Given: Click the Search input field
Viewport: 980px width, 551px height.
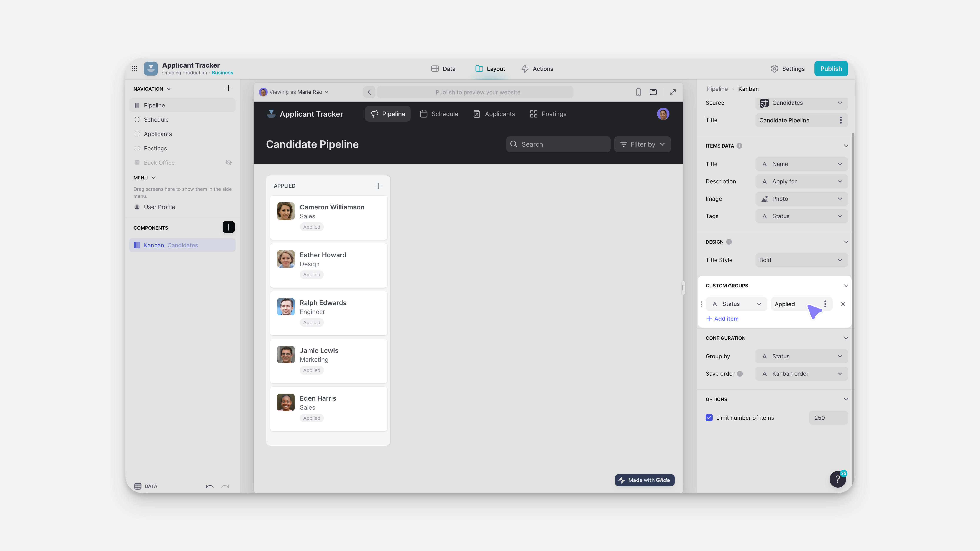Looking at the screenshot, I should [558, 144].
